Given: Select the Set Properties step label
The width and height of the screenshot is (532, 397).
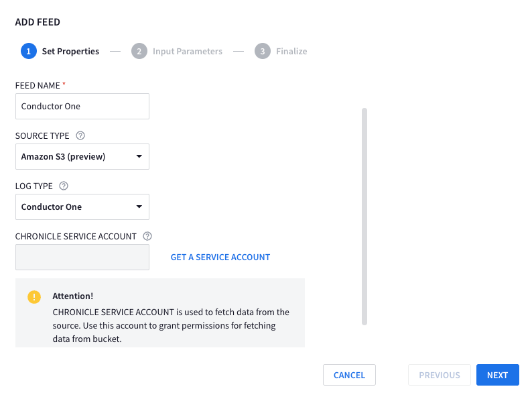Looking at the screenshot, I should (70, 51).
